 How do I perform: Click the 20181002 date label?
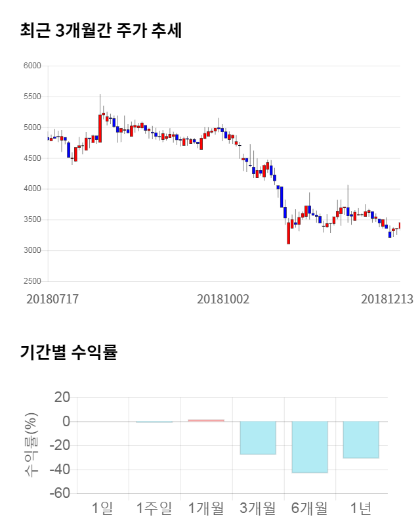point(223,299)
